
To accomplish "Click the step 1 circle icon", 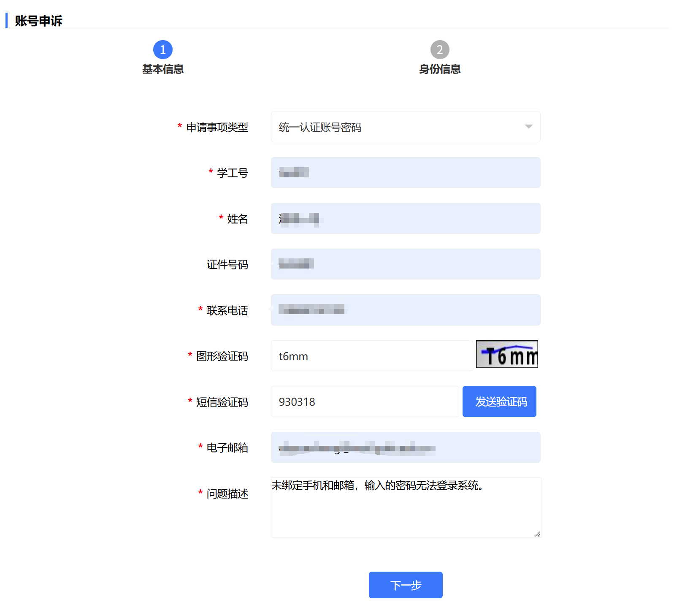I will click(x=162, y=50).
